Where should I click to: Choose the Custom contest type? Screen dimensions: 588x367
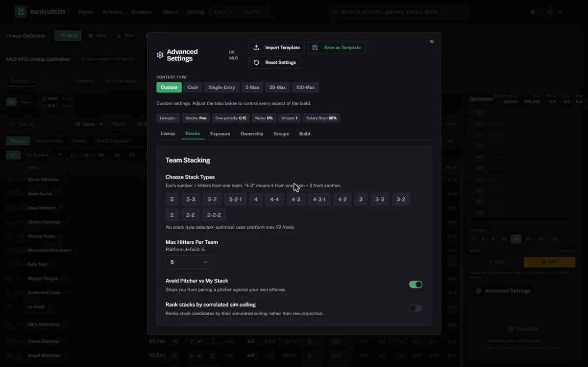[169, 87]
